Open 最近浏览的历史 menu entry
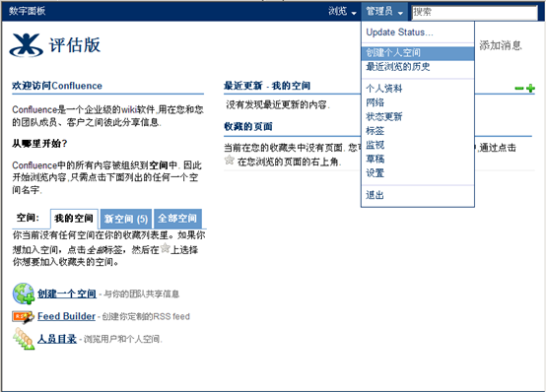This screenshot has width=546, height=392. coord(418,67)
